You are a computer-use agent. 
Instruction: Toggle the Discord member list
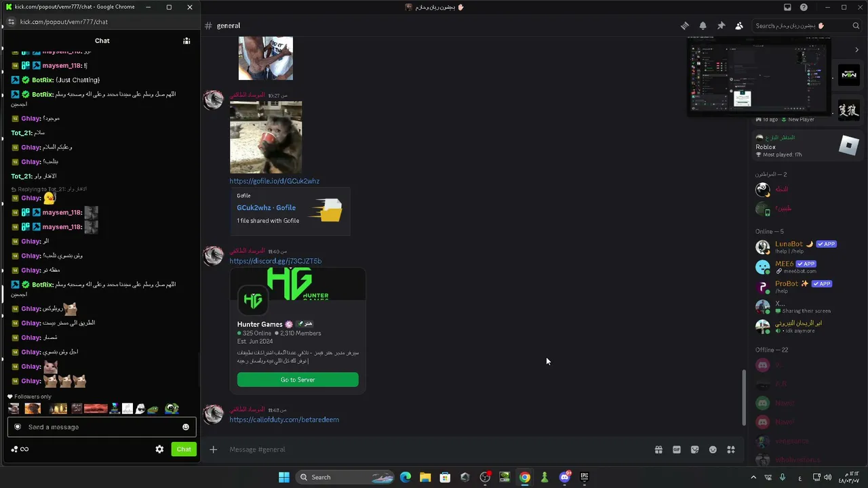tap(739, 26)
